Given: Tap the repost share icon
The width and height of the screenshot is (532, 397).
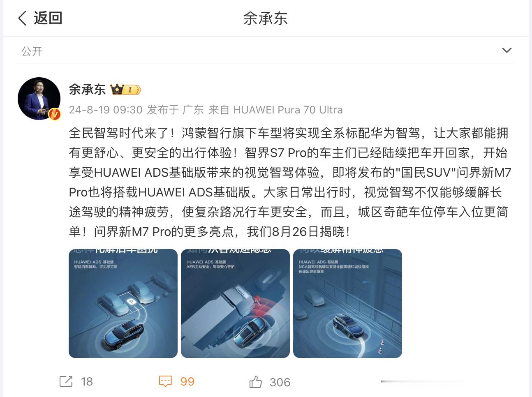Looking at the screenshot, I should coord(66,381).
